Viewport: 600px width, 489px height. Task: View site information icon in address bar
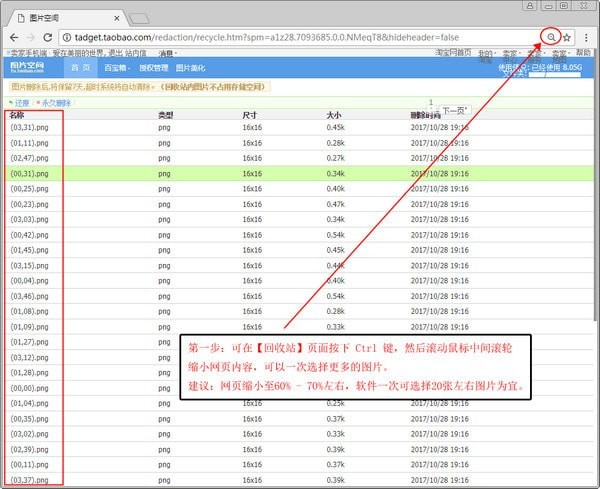click(x=67, y=37)
